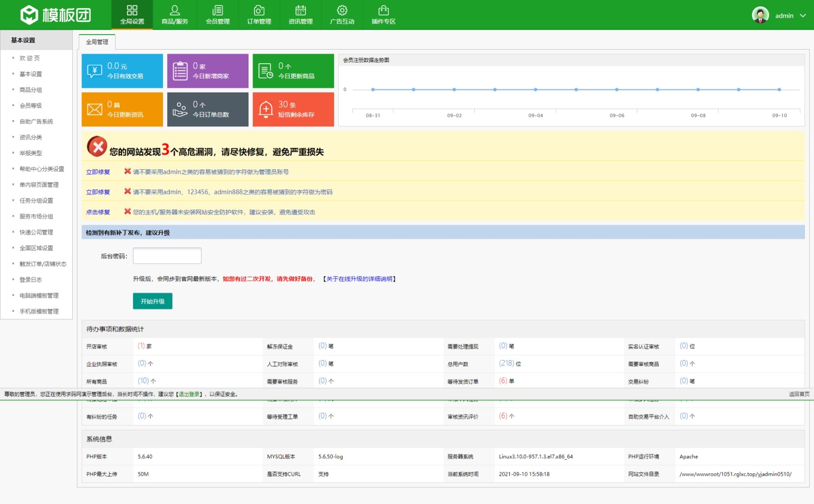Open 登录日志 in the sidebar
This screenshot has height=504, width=814.
tap(31, 280)
